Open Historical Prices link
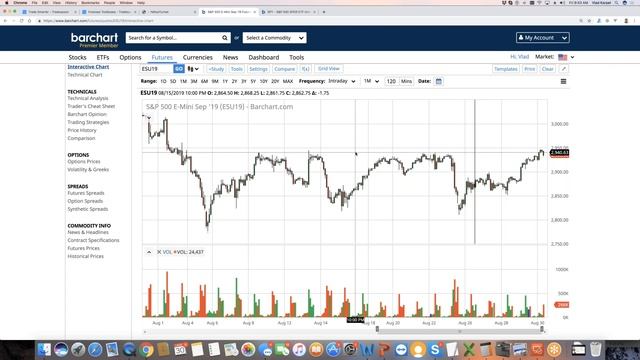 pos(85,256)
